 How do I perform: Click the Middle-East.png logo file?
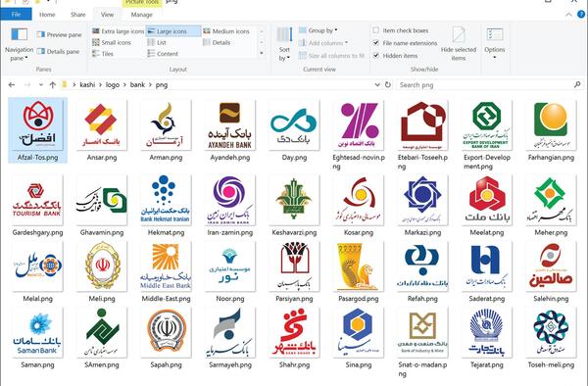click(x=166, y=266)
